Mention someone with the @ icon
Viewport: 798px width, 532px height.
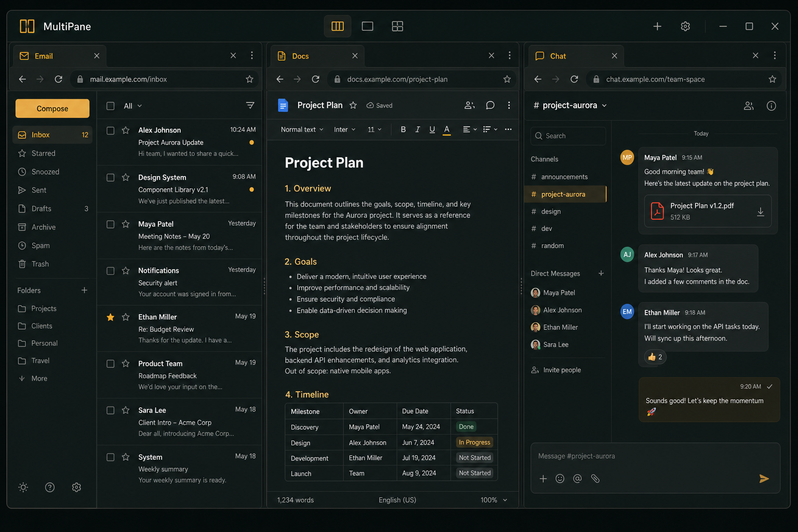click(577, 478)
